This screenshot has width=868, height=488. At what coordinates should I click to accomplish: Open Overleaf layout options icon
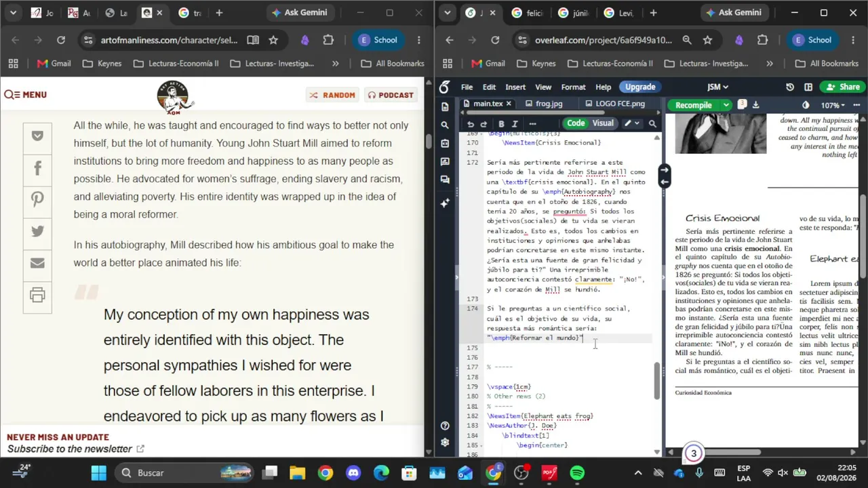pos(808,87)
